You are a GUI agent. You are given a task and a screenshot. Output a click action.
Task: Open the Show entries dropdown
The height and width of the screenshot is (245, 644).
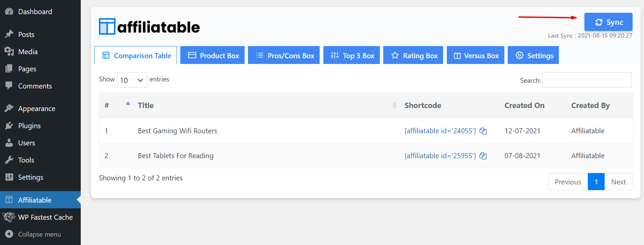[x=132, y=80]
